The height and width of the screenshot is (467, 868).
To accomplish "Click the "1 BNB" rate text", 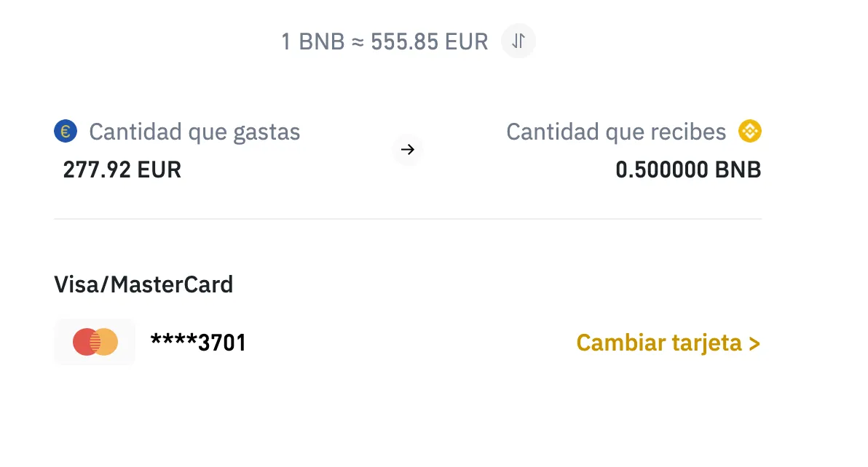I will 312,42.
